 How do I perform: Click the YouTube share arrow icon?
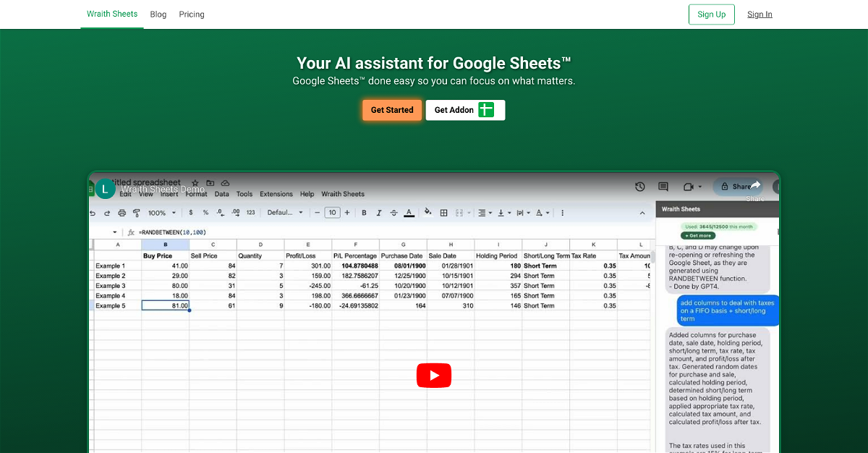755,186
